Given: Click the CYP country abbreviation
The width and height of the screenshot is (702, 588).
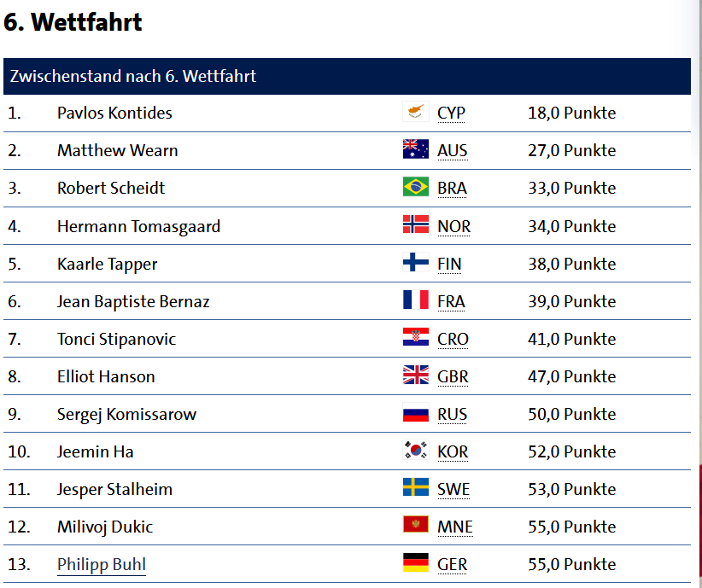Looking at the screenshot, I should pyautogui.click(x=451, y=114).
